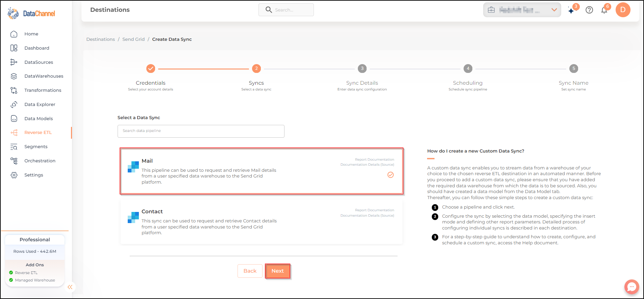644x299 pixels.
Task: Click the Orchestration sidebar icon
Action: tap(14, 161)
